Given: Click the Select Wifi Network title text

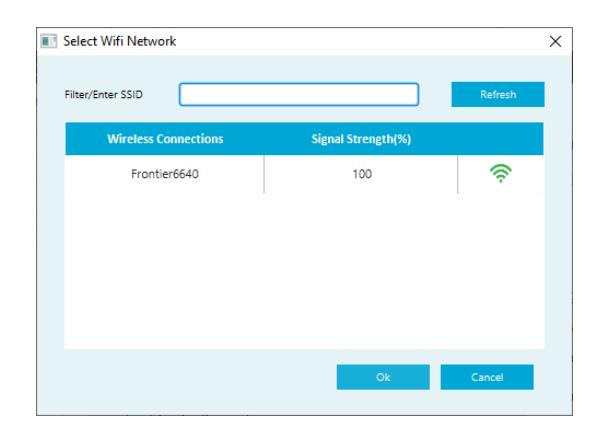Looking at the screenshot, I should (119, 41).
